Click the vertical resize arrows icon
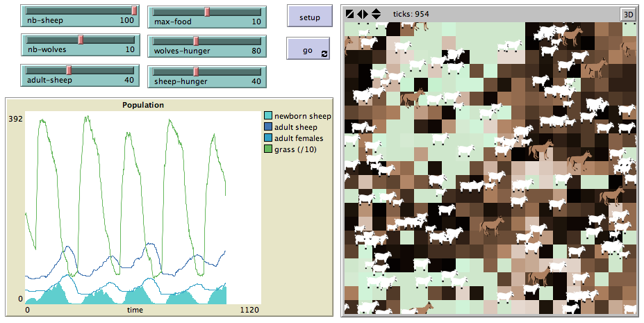Screen dimensions: 644x323 click(377, 15)
